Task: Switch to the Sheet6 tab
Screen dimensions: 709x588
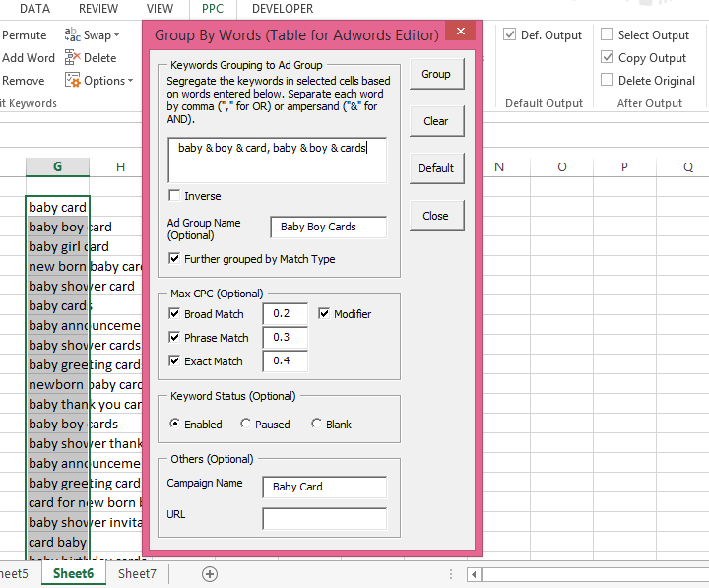Action: (x=73, y=573)
